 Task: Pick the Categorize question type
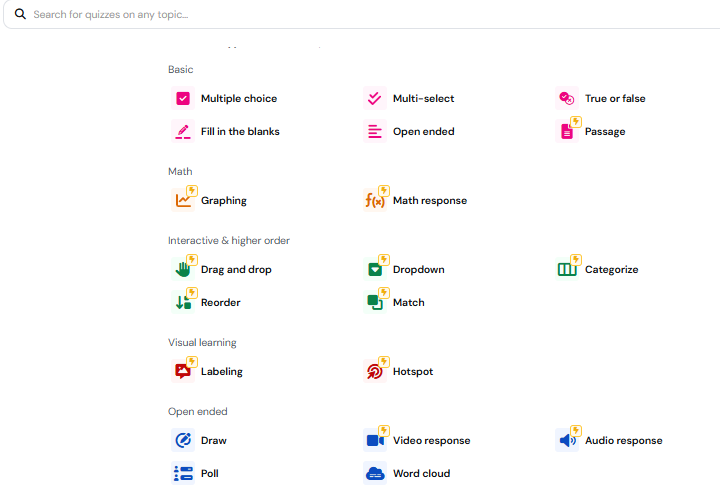point(611,270)
